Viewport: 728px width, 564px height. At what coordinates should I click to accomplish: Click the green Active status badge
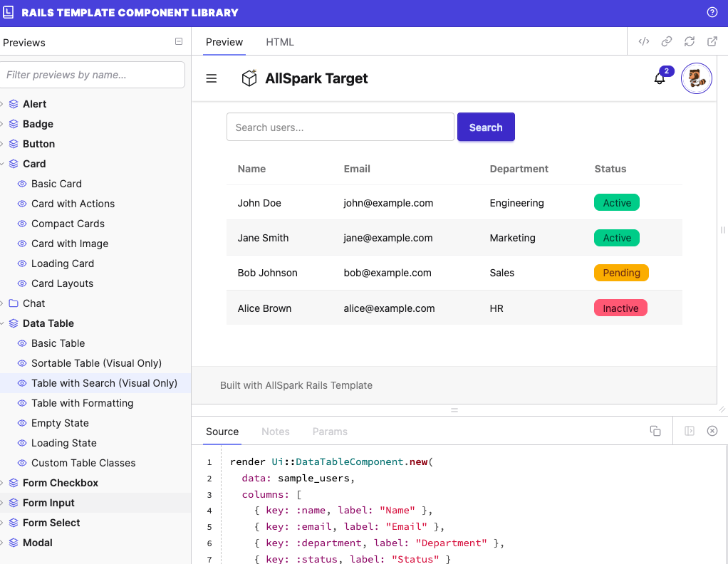(x=616, y=202)
